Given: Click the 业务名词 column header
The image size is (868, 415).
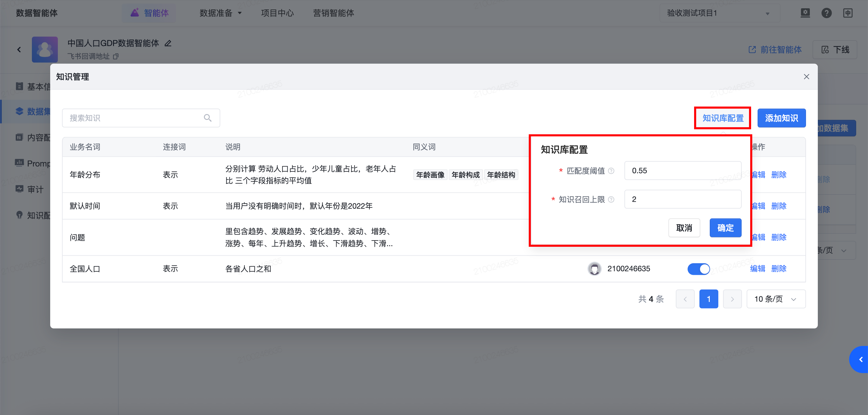Looking at the screenshot, I should [x=85, y=147].
